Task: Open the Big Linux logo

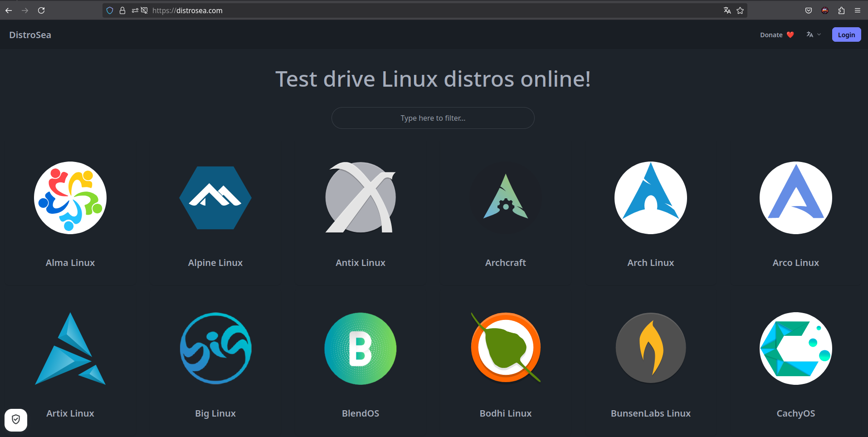Action: point(215,349)
